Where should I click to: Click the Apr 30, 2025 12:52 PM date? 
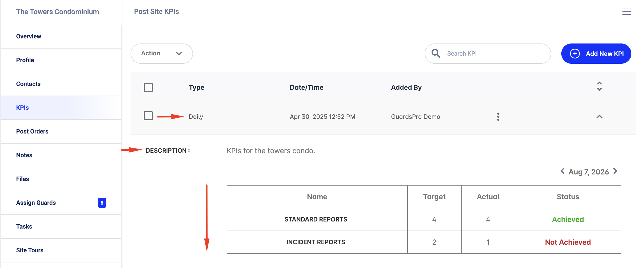(323, 117)
